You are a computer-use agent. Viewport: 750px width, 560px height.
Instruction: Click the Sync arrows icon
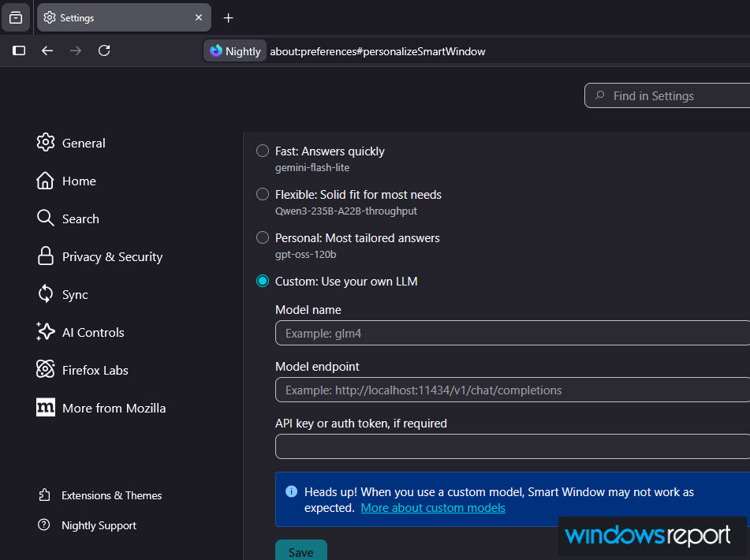tap(46, 293)
